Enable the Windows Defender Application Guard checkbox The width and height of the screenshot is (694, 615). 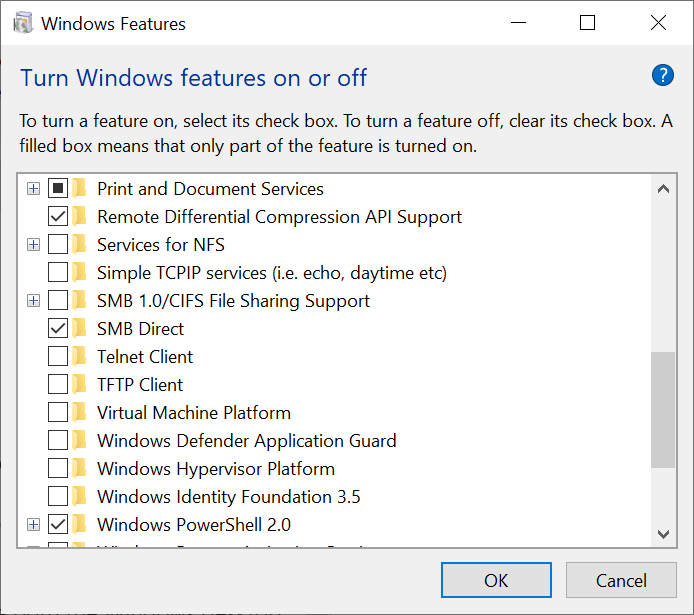(58, 441)
